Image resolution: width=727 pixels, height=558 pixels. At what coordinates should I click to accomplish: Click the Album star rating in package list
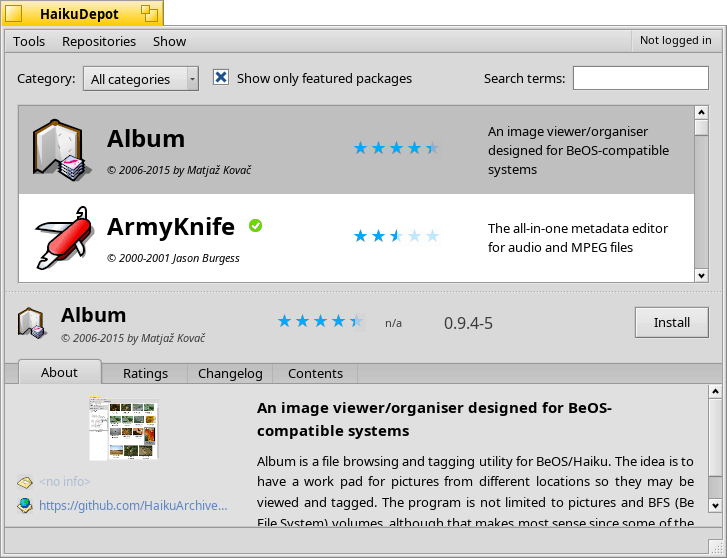coord(396,148)
